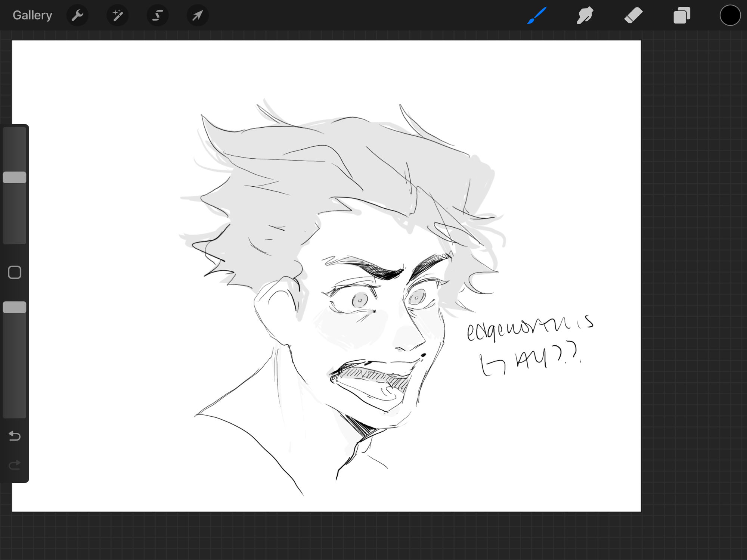Return to the Gallery
This screenshot has height=560, width=747.
click(x=32, y=15)
